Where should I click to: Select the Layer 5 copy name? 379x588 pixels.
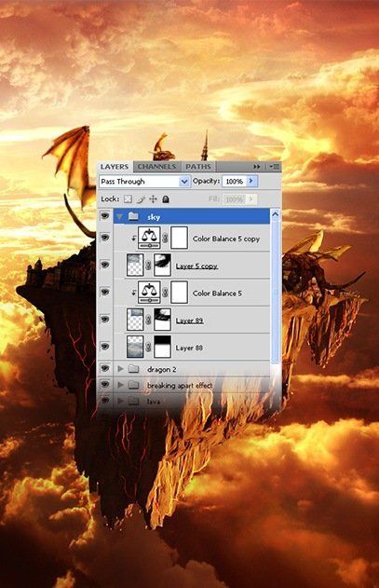click(x=196, y=266)
